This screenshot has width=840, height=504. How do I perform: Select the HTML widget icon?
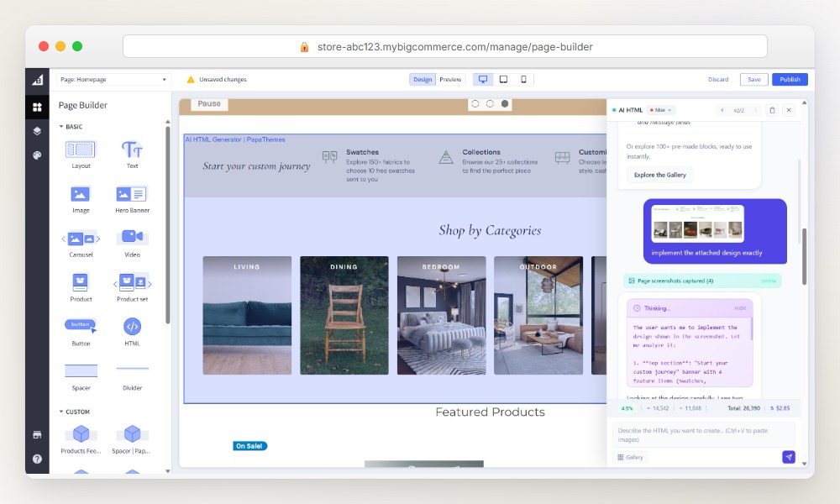click(x=131, y=328)
